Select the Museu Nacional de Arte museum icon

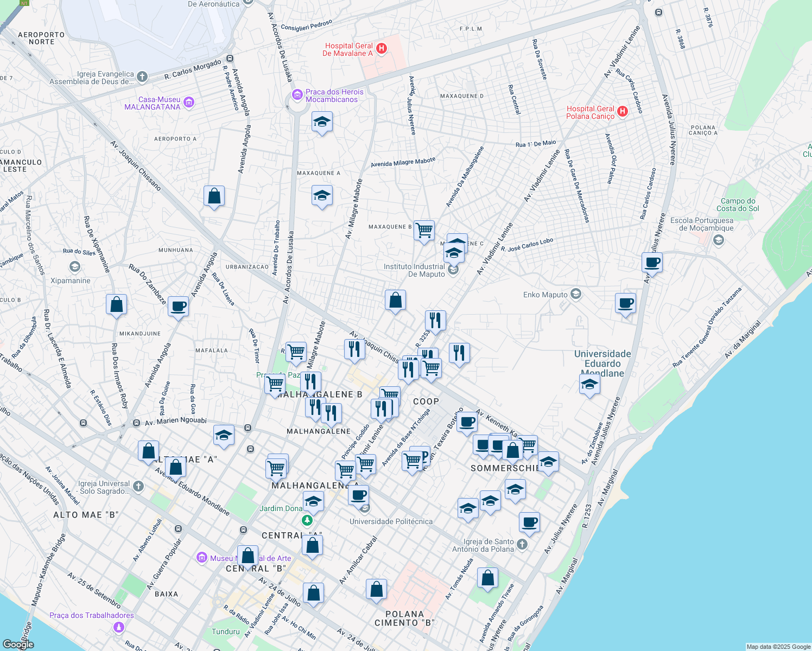tap(202, 558)
